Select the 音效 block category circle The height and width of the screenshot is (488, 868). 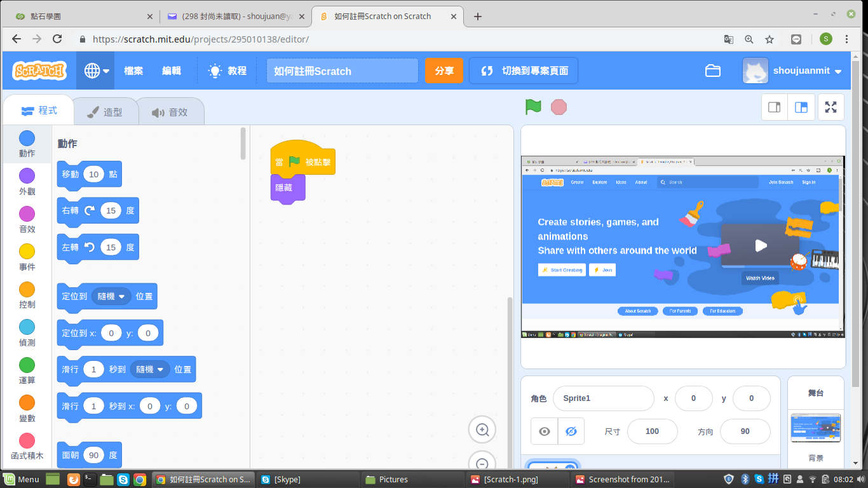click(27, 213)
